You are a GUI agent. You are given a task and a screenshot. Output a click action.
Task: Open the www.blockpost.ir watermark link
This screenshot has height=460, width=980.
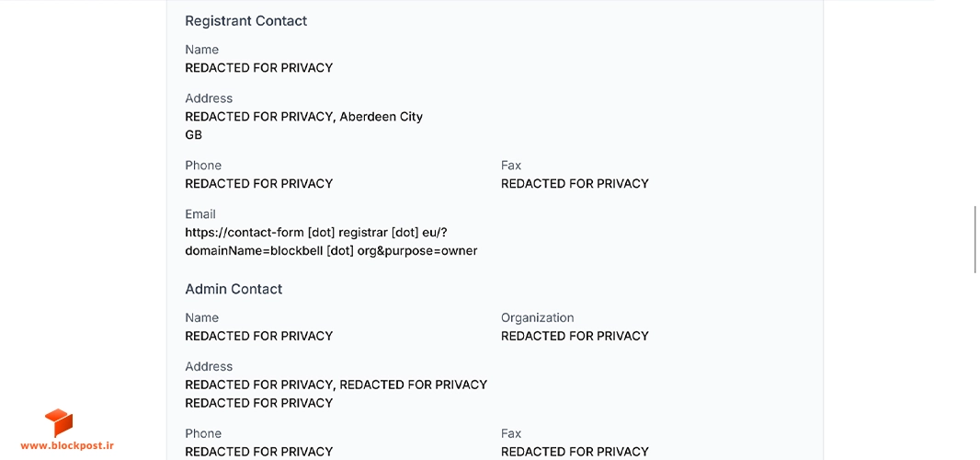[x=67, y=445]
